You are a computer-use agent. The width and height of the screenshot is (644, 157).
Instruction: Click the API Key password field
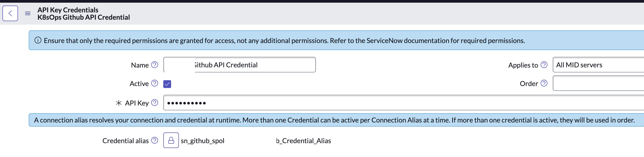[400, 103]
